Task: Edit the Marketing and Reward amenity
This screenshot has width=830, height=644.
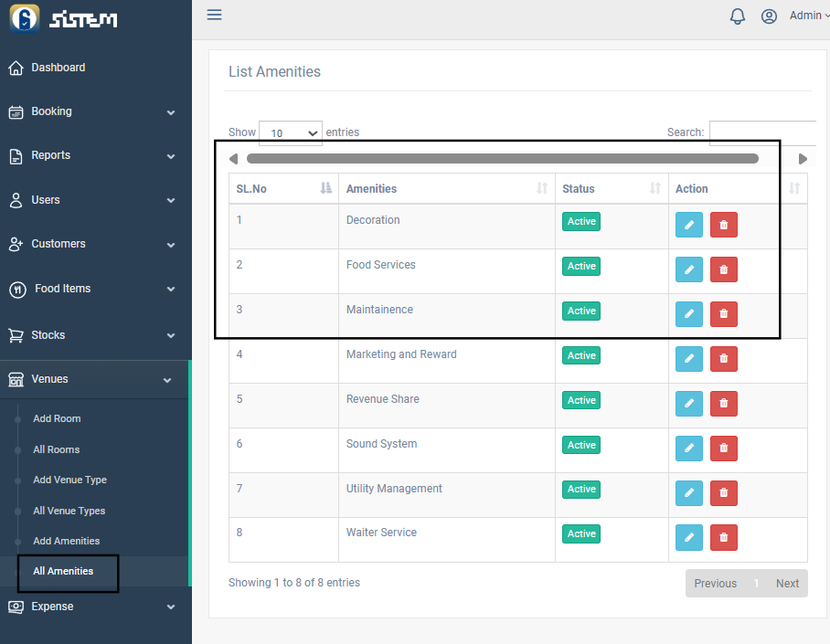Action: point(688,359)
